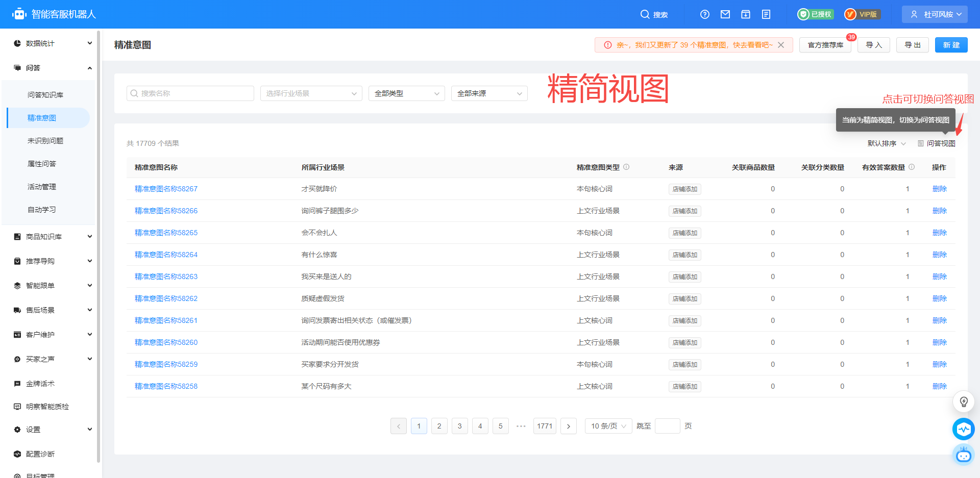
Task: Click the download box icon in header
Action: [x=746, y=14]
